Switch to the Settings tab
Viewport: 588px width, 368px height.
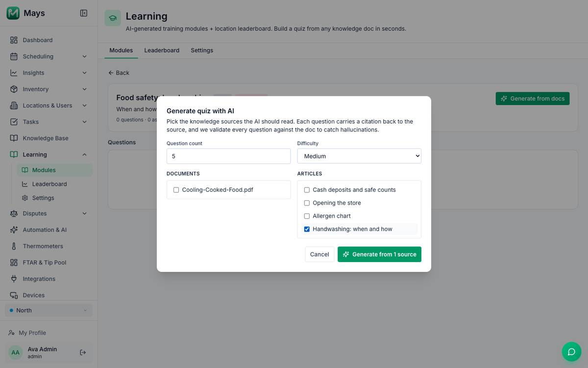pyautogui.click(x=202, y=51)
